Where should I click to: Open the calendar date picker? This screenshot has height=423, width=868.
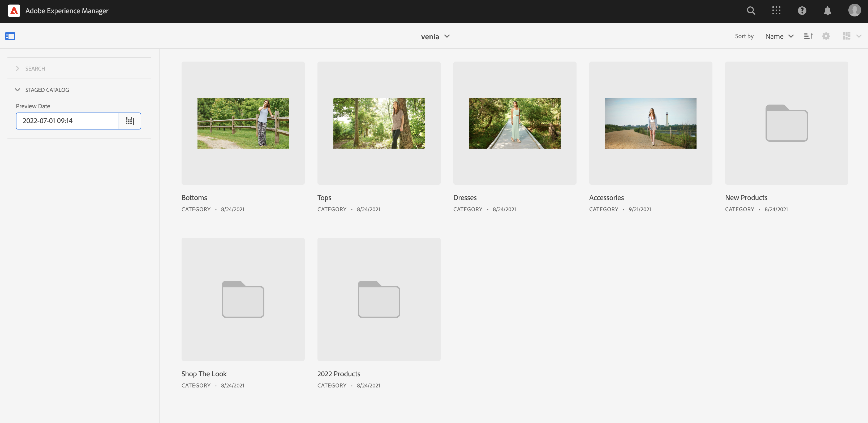(129, 121)
